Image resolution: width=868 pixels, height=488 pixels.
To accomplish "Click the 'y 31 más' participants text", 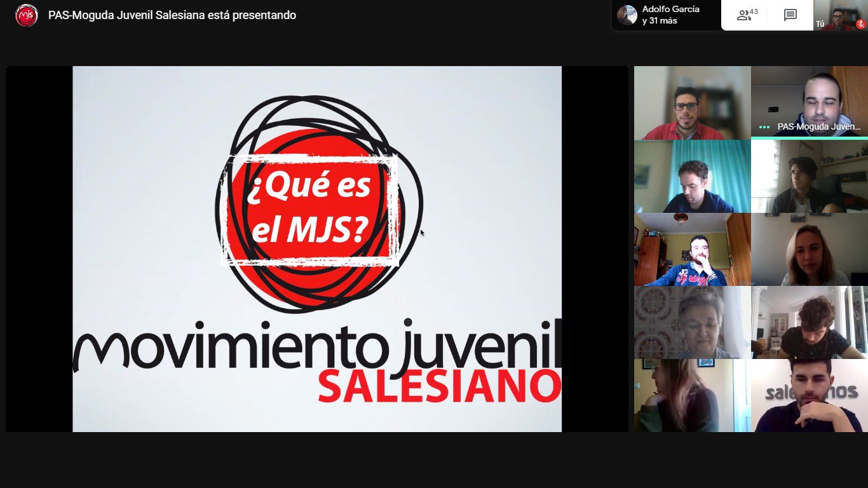I will pos(660,21).
